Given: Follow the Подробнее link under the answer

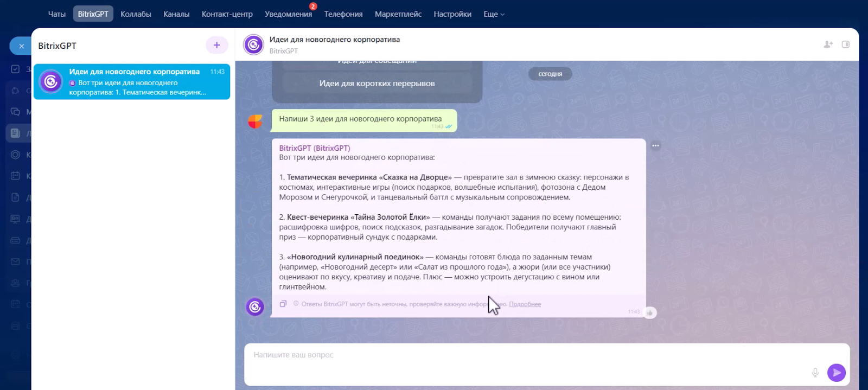Looking at the screenshot, I should coord(525,304).
